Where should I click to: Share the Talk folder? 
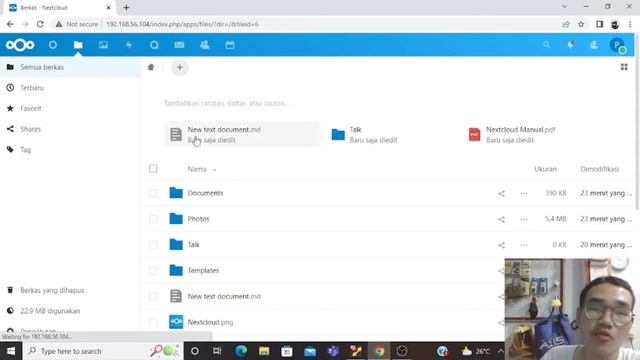(x=501, y=245)
